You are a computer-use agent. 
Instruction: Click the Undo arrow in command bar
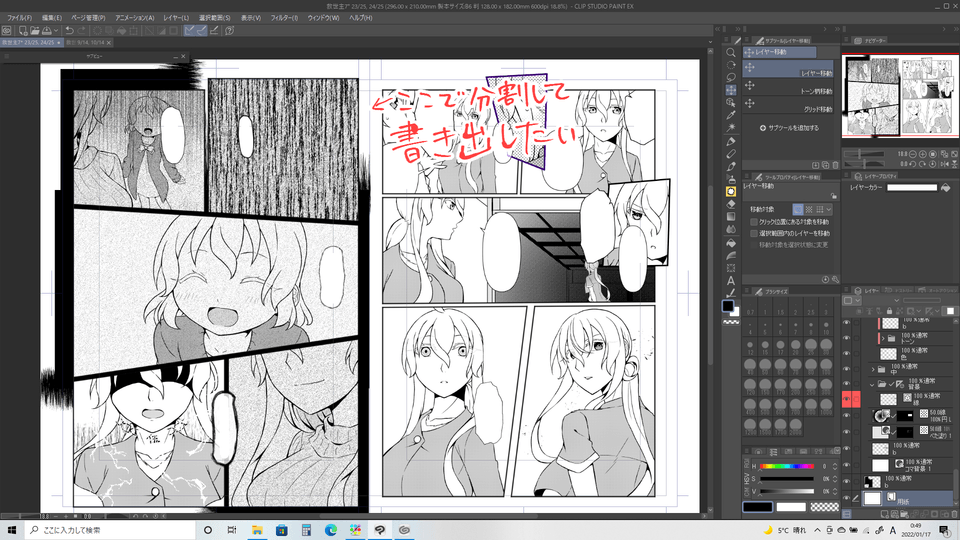[x=69, y=30]
